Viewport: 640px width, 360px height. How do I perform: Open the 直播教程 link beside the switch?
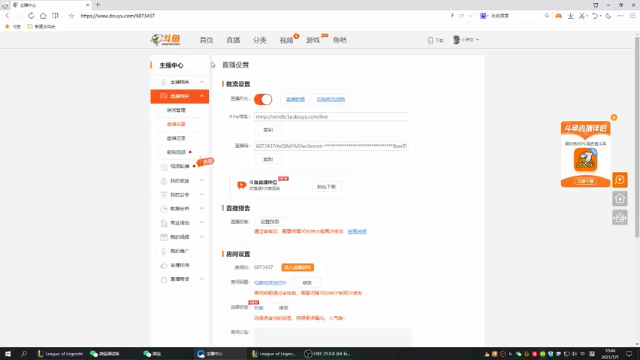tap(296, 99)
